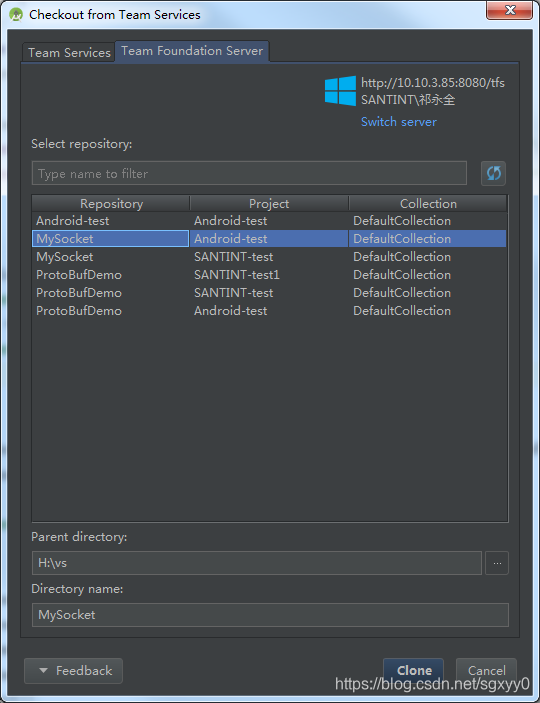Refresh the repository list
This screenshot has height=703, width=540.
[x=493, y=174]
